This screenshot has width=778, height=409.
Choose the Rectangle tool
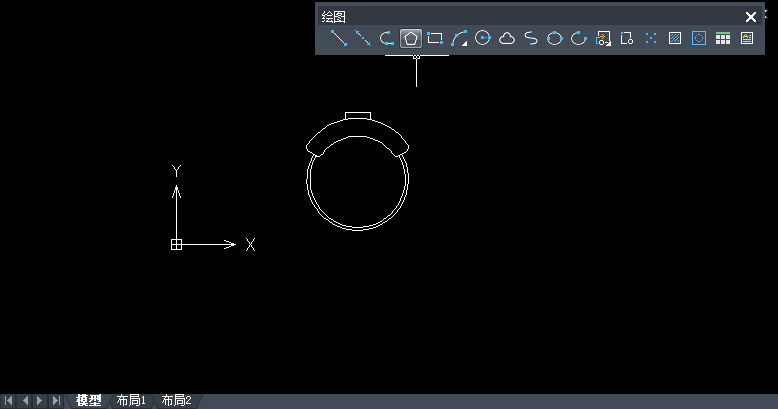(435, 39)
